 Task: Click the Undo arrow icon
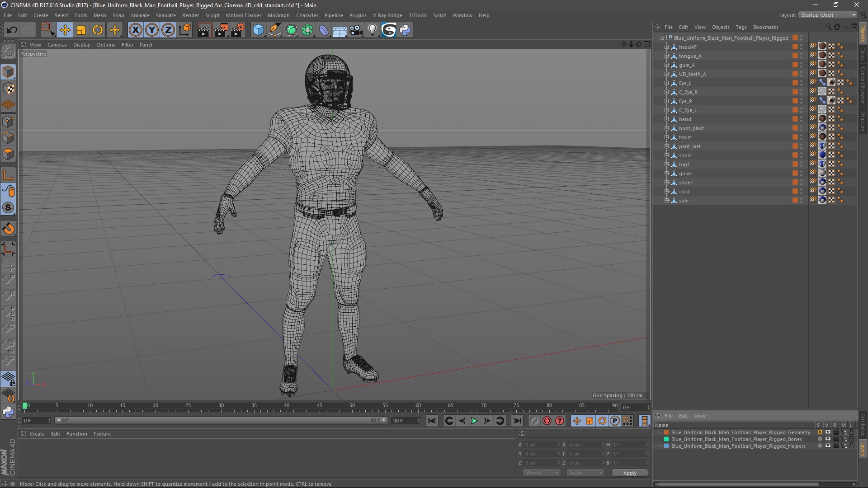pyautogui.click(x=12, y=30)
